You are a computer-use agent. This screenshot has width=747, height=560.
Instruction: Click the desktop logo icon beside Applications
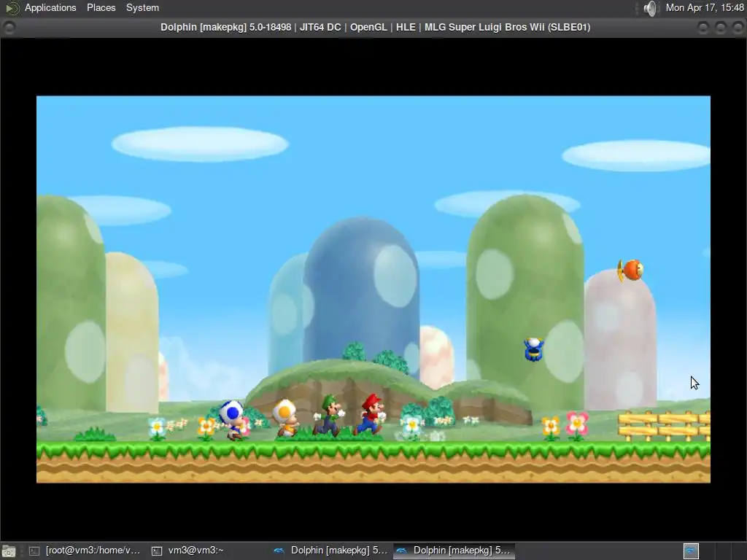(12, 8)
